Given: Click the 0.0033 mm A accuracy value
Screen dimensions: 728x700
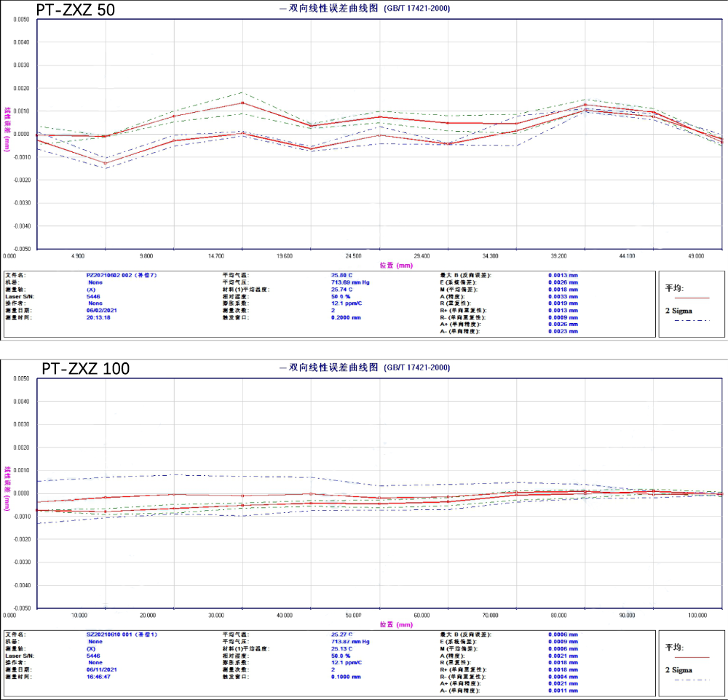Looking at the screenshot, I should click(563, 296).
